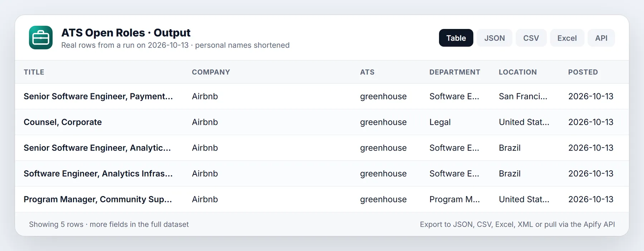The image size is (644, 251).
Task: Click greenhouse in the Counsel, Corporate row
Action: 383,122
